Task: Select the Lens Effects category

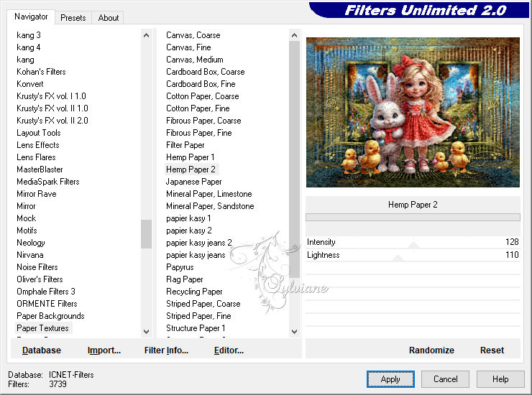Action: coord(38,145)
